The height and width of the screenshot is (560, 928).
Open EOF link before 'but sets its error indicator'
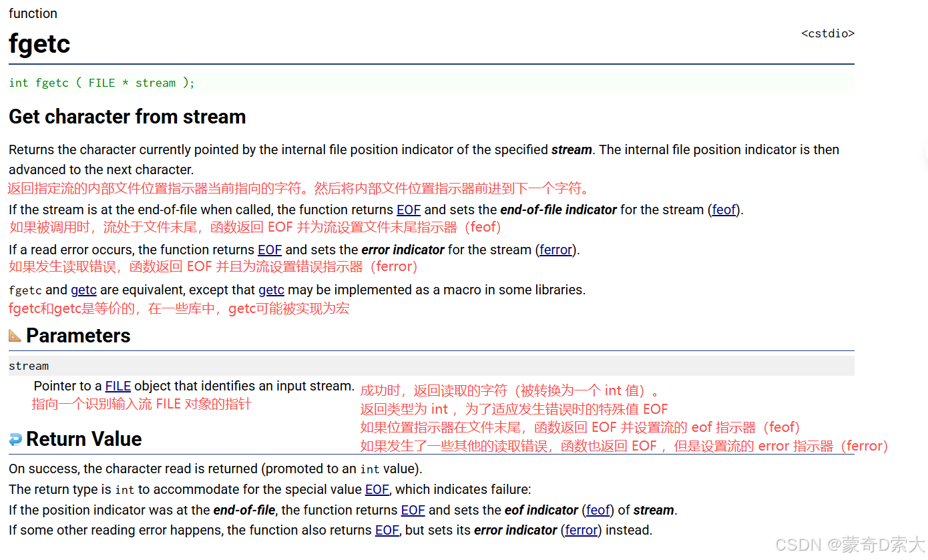click(x=387, y=530)
